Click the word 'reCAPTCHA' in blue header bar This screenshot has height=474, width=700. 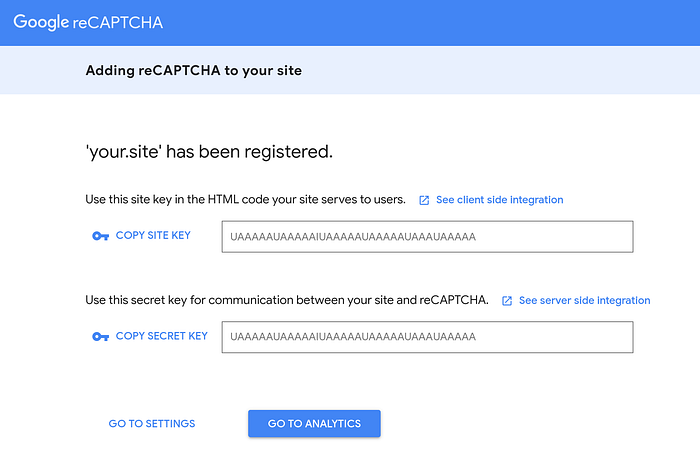(x=118, y=22)
